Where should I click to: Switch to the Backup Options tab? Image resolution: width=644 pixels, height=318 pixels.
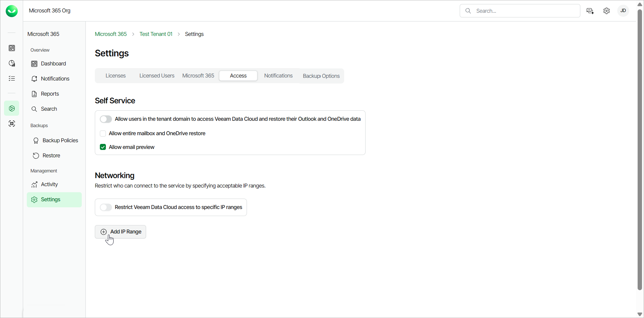tap(321, 76)
